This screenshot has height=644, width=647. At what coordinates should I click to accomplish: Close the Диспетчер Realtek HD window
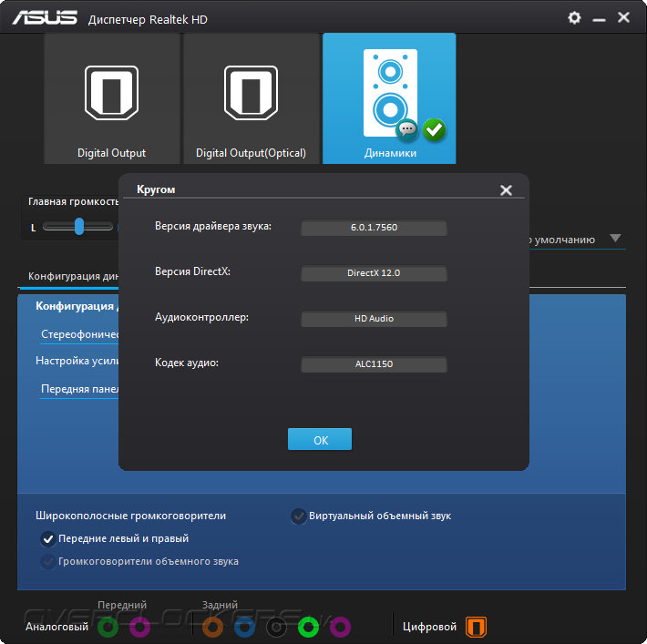click(623, 17)
